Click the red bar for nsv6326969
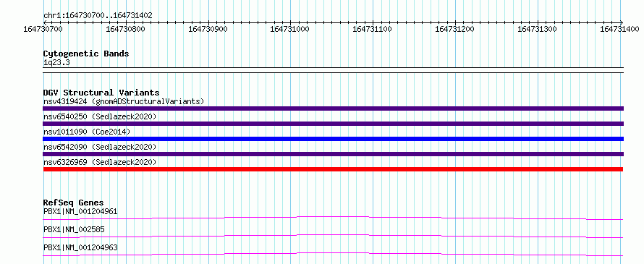Viewport: 644px width, 264px height. click(333, 169)
